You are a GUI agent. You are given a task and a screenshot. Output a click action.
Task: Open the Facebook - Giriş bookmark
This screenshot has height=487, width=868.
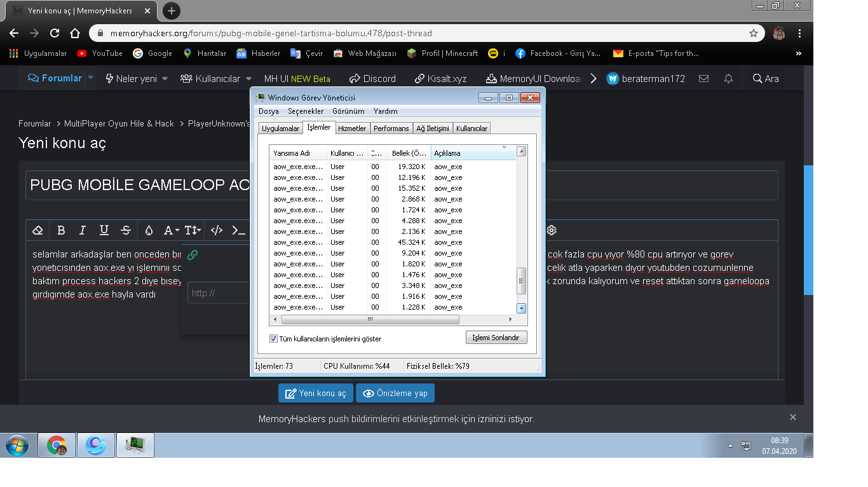(558, 53)
